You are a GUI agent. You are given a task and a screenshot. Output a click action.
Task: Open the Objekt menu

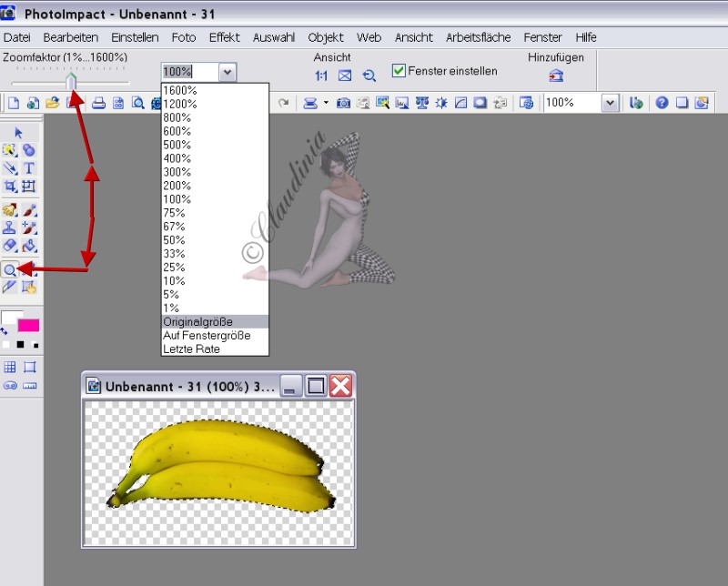pyautogui.click(x=326, y=37)
